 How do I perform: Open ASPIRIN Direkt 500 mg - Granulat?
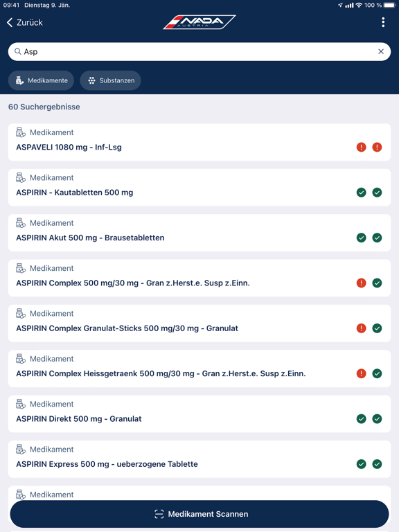pos(199,414)
